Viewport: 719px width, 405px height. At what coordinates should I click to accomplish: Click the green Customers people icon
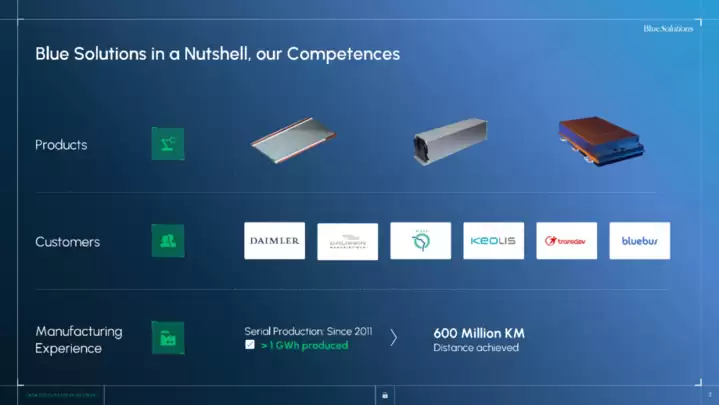tap(167, 241)
